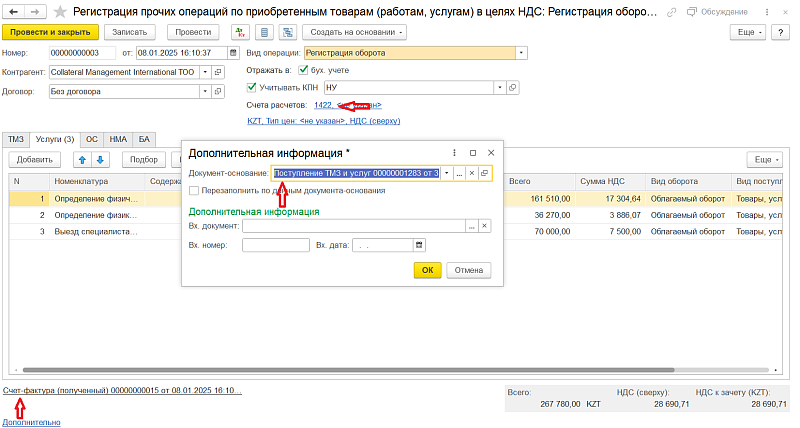
Task: Click Отмена in the dialog
Action: click(x=468, y=270)
